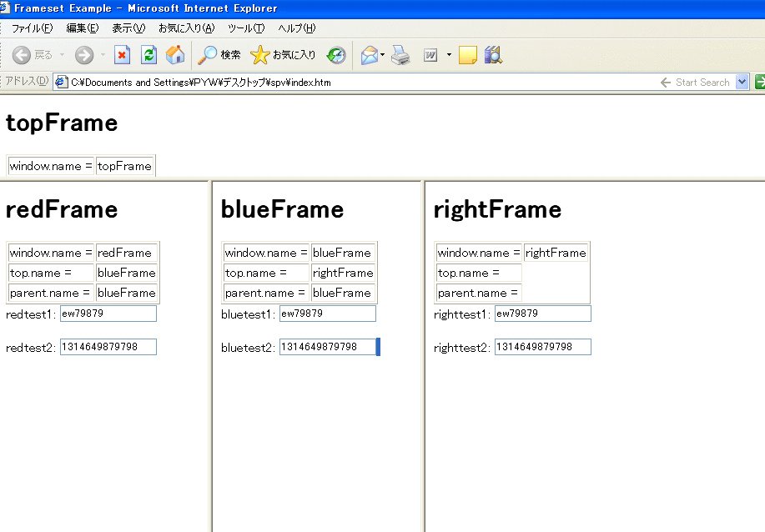This screenshot has width=765, height=532.
Task: Click the topFrame heading
Action: coord(62,123)
